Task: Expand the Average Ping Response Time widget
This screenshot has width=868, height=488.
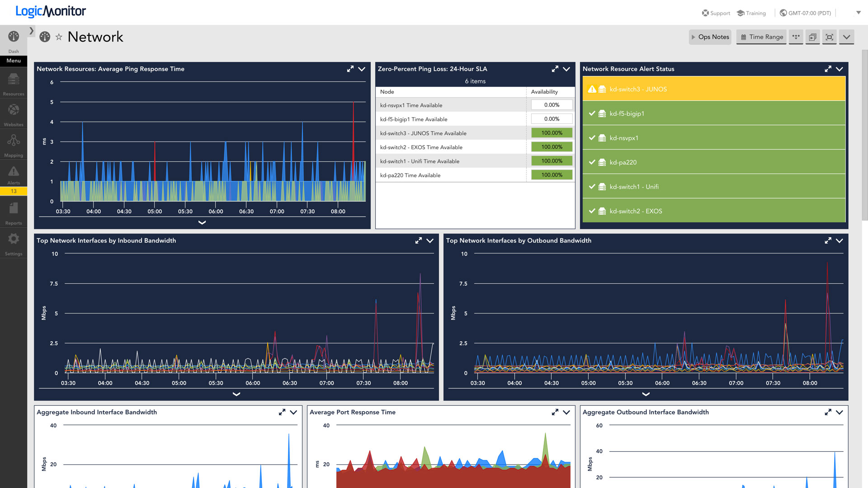Action: [350, 69]
